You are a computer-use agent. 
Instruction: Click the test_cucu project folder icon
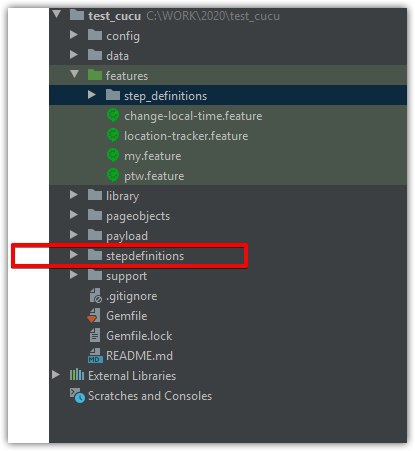pyautogui.click(x=77, y=15)
